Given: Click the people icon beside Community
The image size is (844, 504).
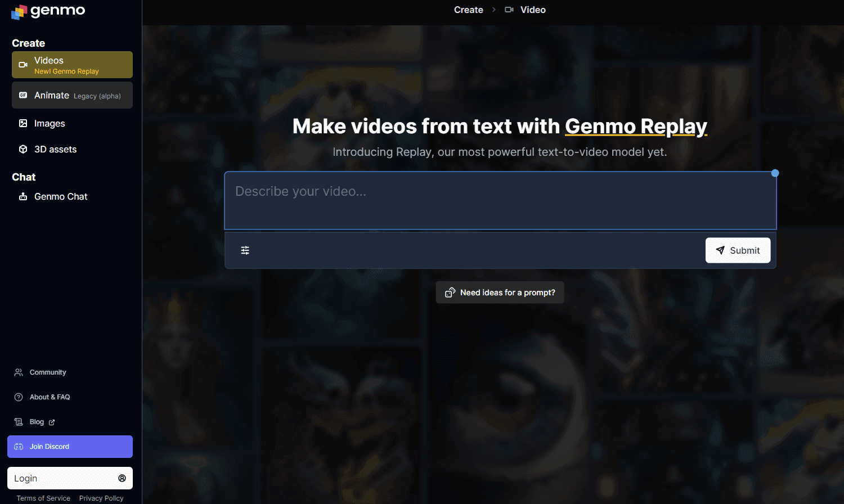Looking at the screenshot, I should [19, 372].
